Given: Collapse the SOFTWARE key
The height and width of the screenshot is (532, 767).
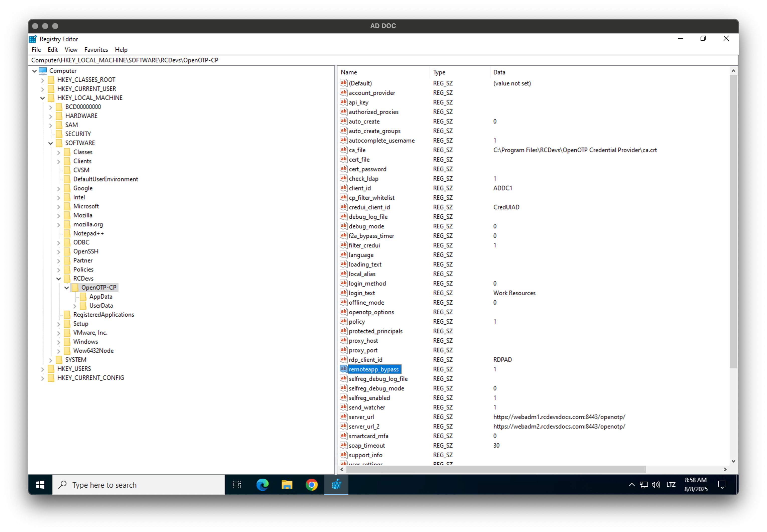Looking at the screenshot, I should [50, 143].
